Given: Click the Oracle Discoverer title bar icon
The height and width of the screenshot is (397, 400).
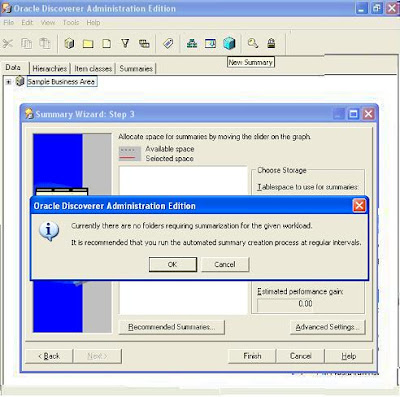Looking at the screenshot, I should click(7, 8).
